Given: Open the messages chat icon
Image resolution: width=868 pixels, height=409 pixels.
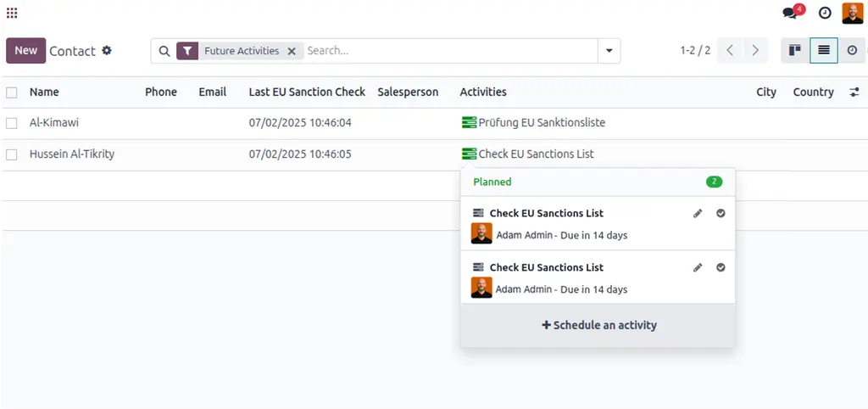Looking at the screenshot, I should [x=791, y=13].
